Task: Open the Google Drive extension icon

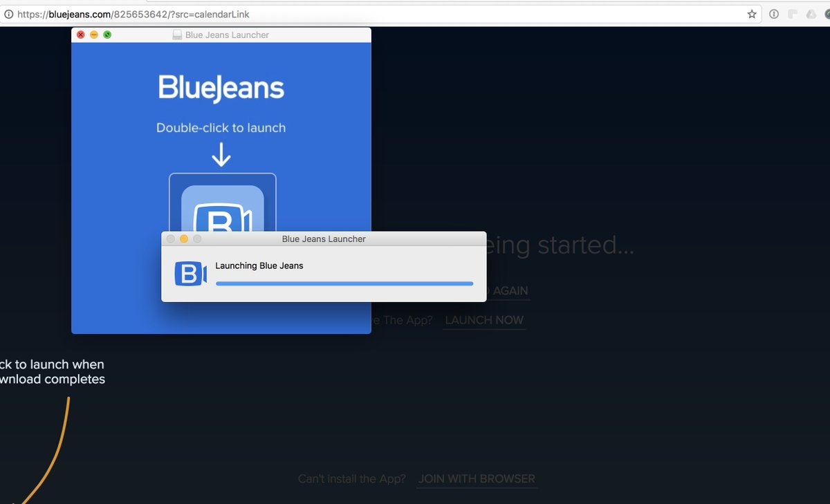Action: [810, 14]
